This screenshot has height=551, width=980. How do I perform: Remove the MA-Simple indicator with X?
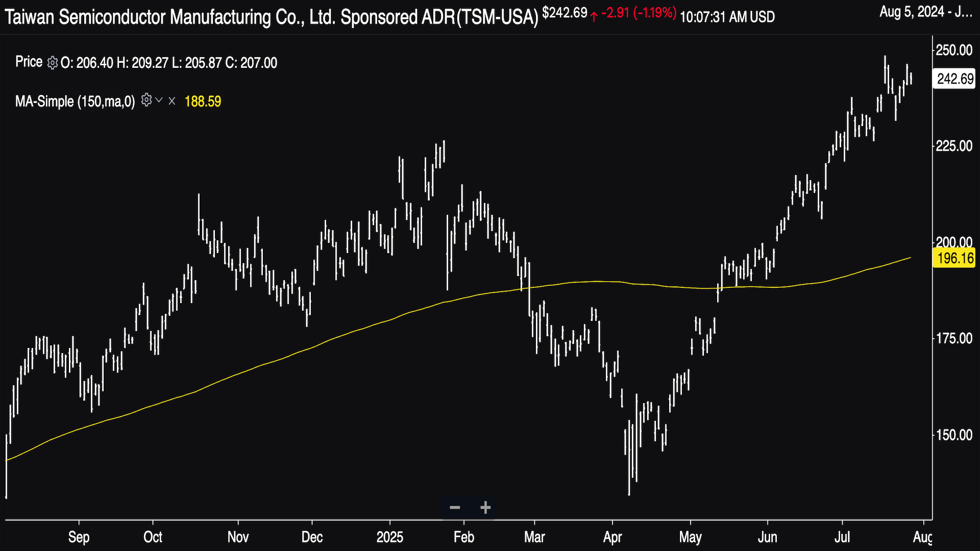pos(172,101)
